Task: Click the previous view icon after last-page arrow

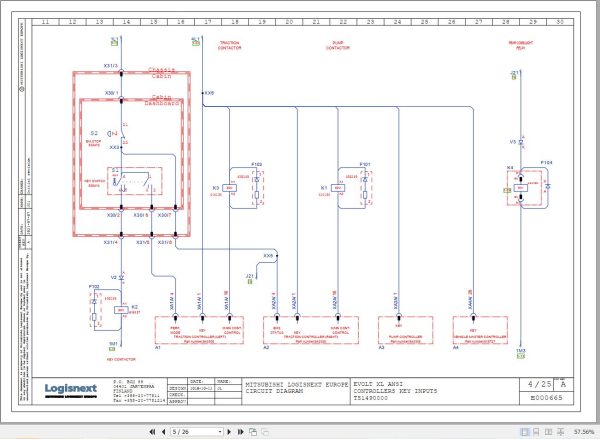Action: click(253, 432)
